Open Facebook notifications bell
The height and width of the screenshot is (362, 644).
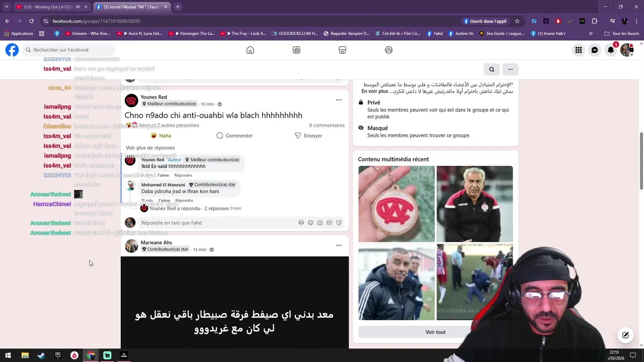click(x=610, y=50)
